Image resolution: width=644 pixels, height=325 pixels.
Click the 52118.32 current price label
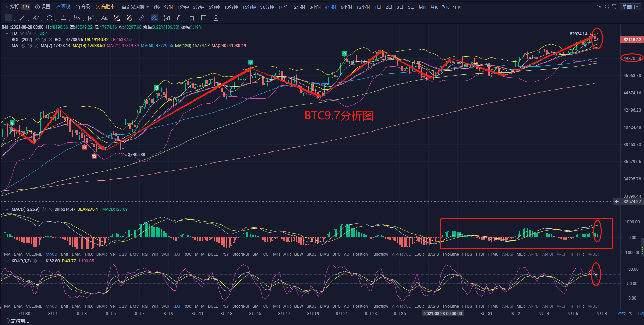pos(632,40)
